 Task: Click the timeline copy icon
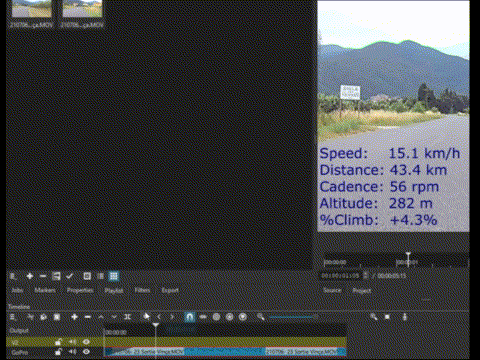pos(43,317)
